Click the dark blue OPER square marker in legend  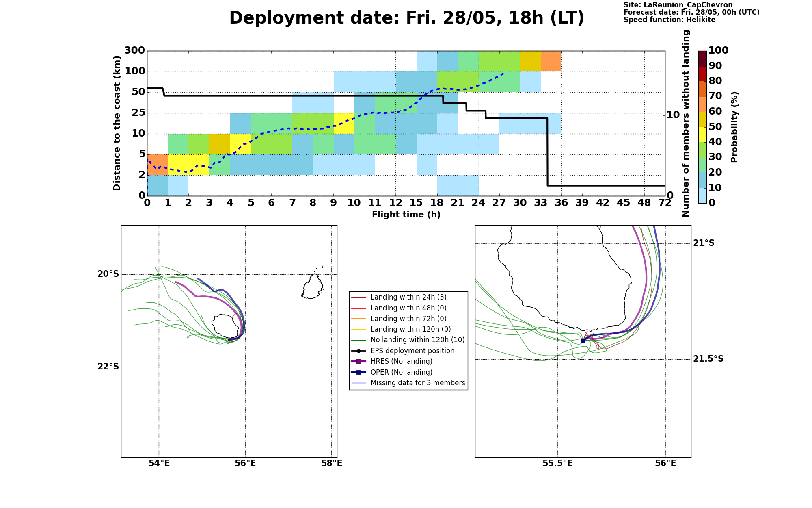tap(358, 373)
